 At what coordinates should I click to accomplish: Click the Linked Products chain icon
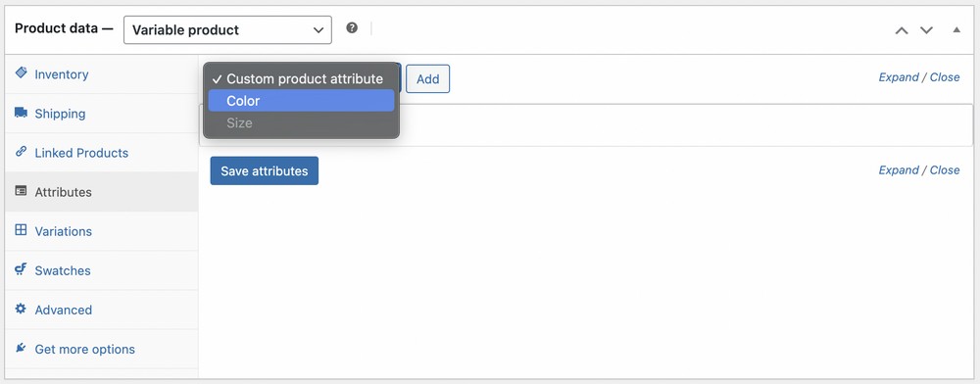pos(22,152)
